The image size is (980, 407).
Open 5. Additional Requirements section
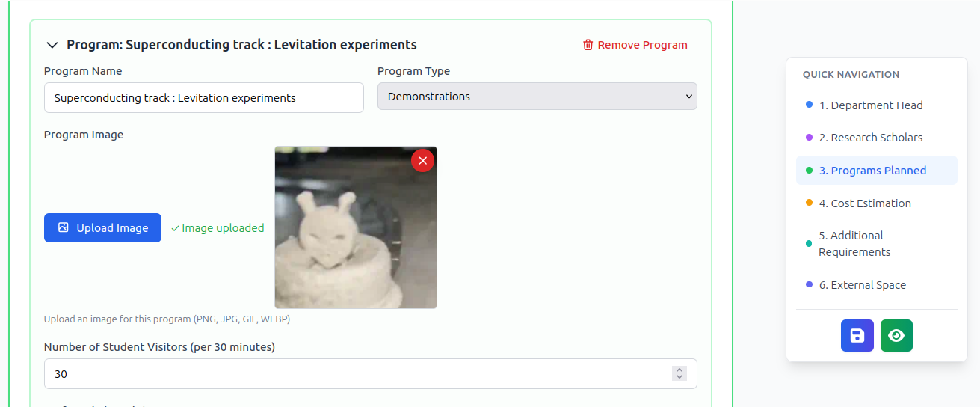click(x=854, y=244)
